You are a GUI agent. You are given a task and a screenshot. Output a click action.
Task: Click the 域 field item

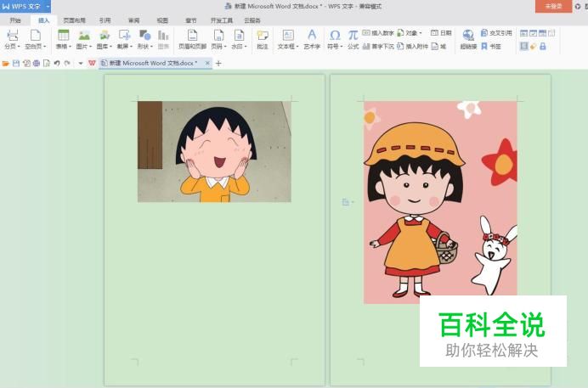[438, 46]
